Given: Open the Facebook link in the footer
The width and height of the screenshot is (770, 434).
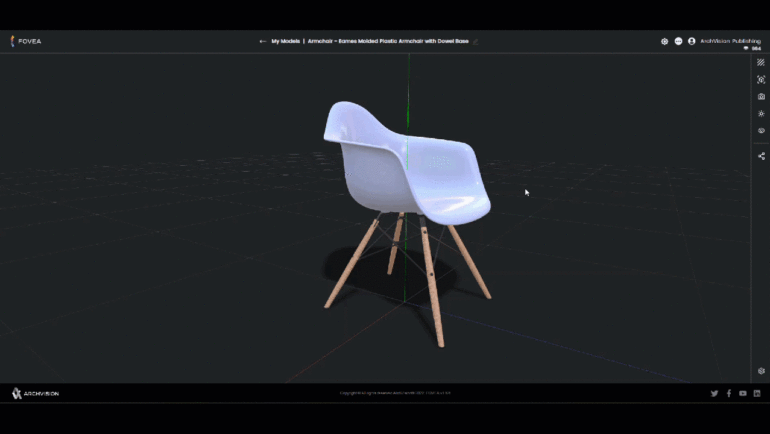Looking at the screenshot, I should pyautogui.click(x=729, y=393).
